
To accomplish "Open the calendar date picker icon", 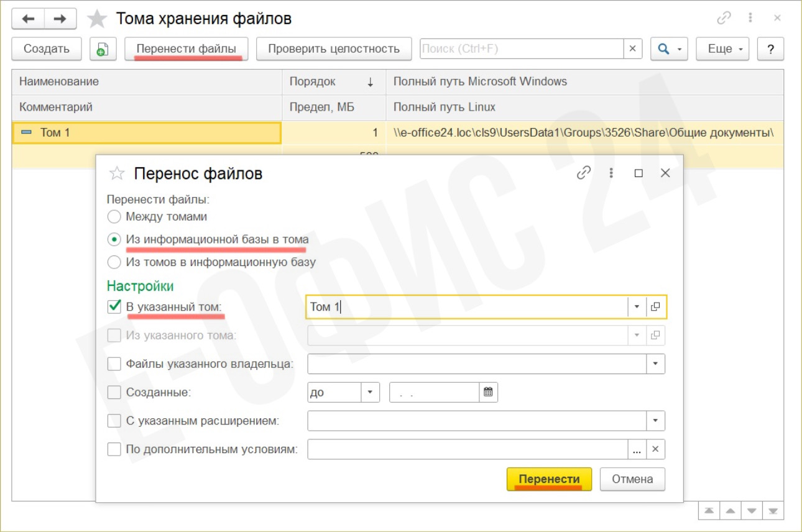I will (x=488, y=392).
